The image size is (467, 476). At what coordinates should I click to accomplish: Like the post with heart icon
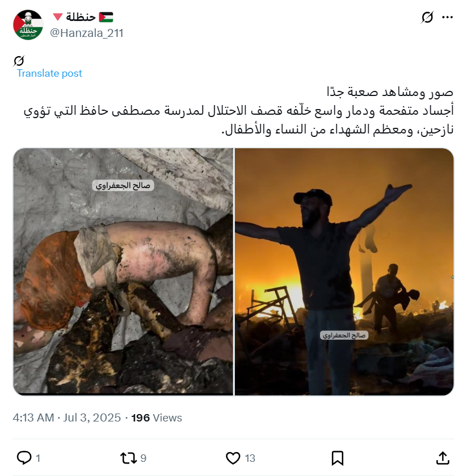click(233, 458)
